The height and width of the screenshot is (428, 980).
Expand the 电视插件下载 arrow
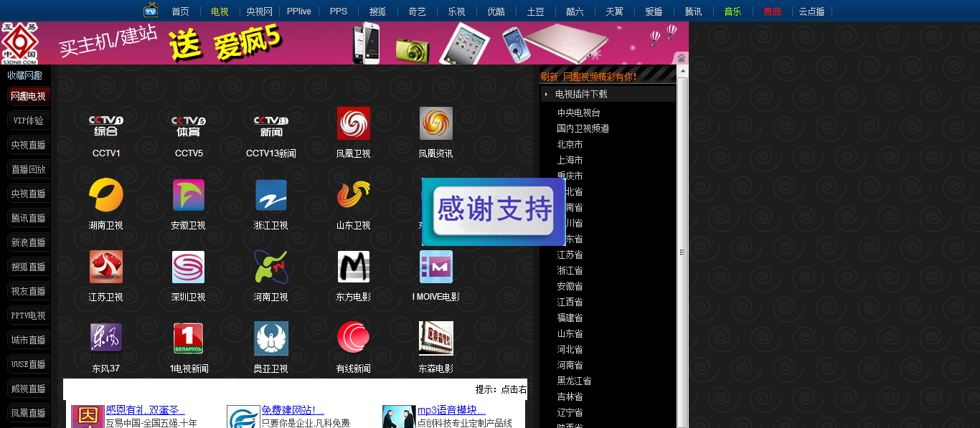pos(547,94)
